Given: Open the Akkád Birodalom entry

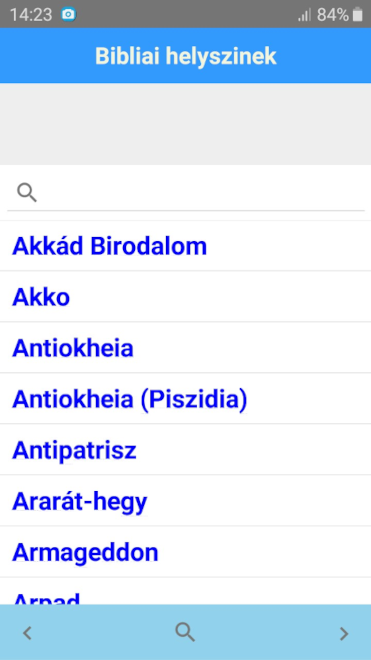Looking at the screenshot, I should [x=185, y=246].
